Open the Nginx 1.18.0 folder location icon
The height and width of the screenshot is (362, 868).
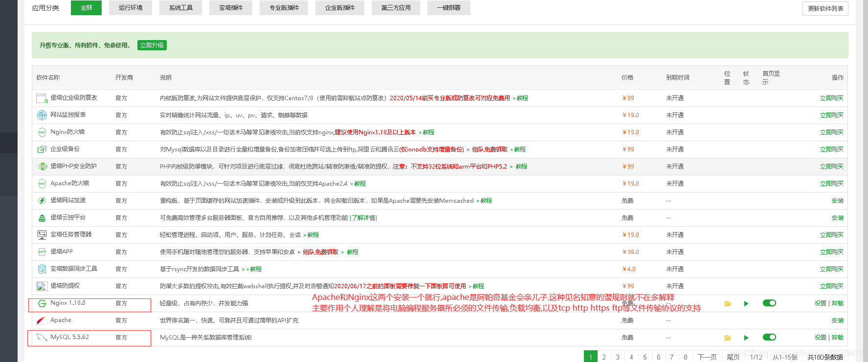pos(728,303)
